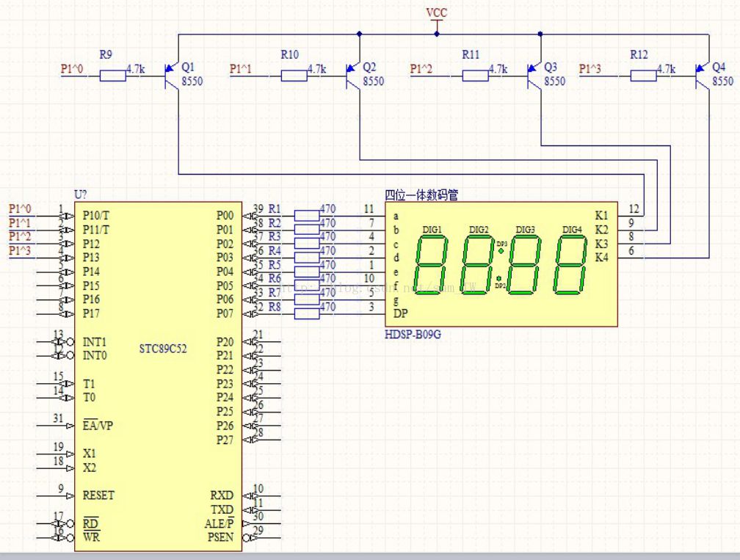Click the RESET pin name
The width and height of the screenshot is (740, 560).
click(x=98, y=495)
